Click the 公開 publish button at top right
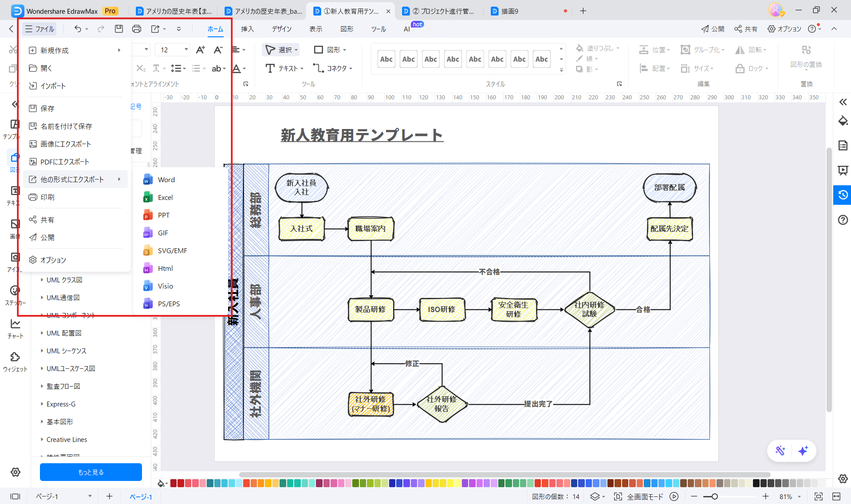The image size is (851, 504). coord(713,29)
